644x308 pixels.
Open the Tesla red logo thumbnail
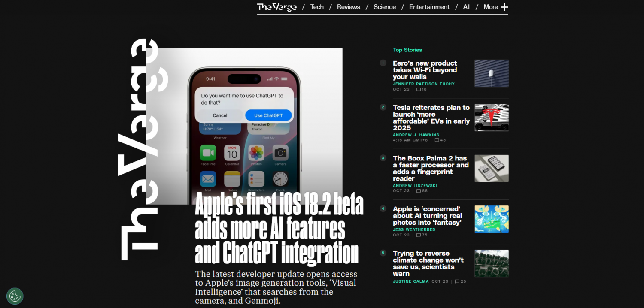point(492,118)
